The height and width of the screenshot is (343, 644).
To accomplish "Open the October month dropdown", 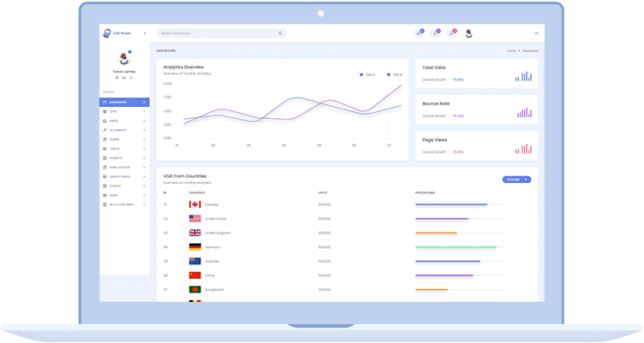I will click(516, 180).
